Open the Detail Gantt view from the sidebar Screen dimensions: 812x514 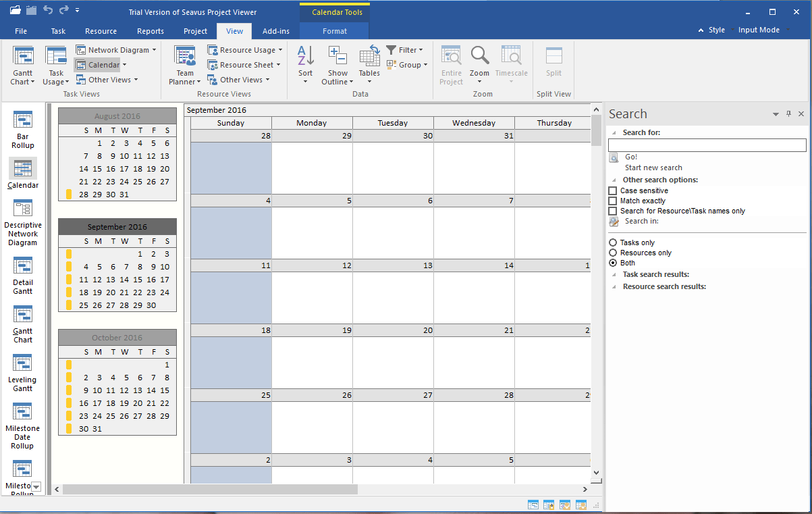click(22, 274)
